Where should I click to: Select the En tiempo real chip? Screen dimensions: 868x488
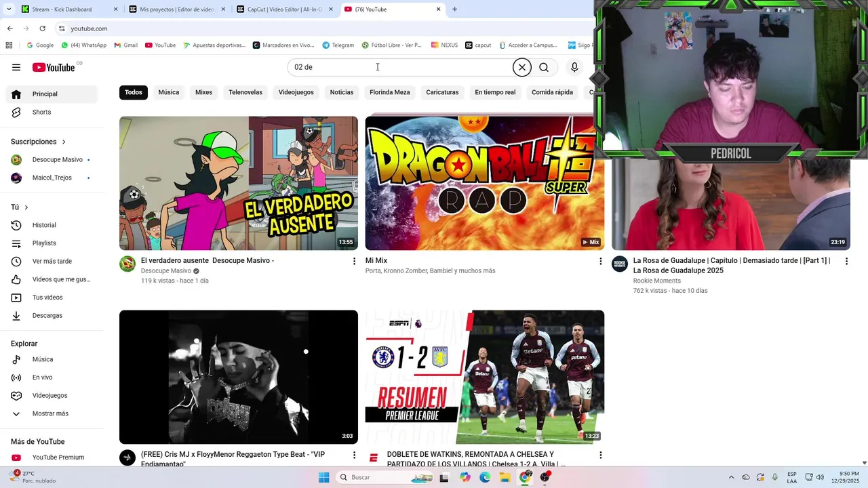(495, 92)
